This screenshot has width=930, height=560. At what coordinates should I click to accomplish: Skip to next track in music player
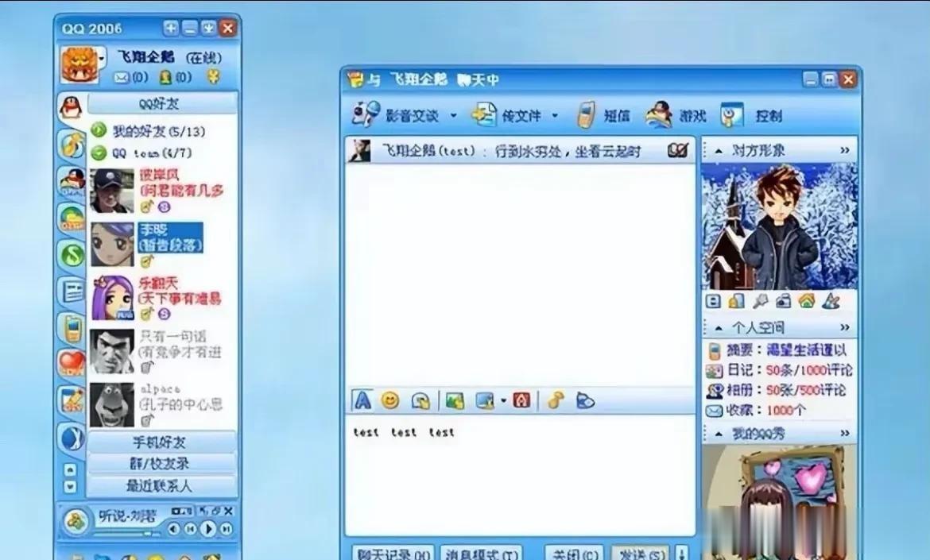226,528
